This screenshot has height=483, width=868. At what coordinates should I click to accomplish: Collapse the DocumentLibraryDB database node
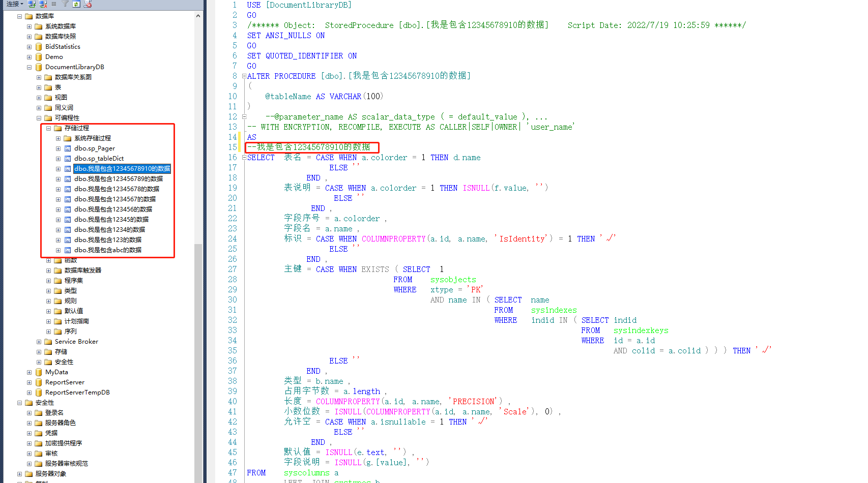29,67
